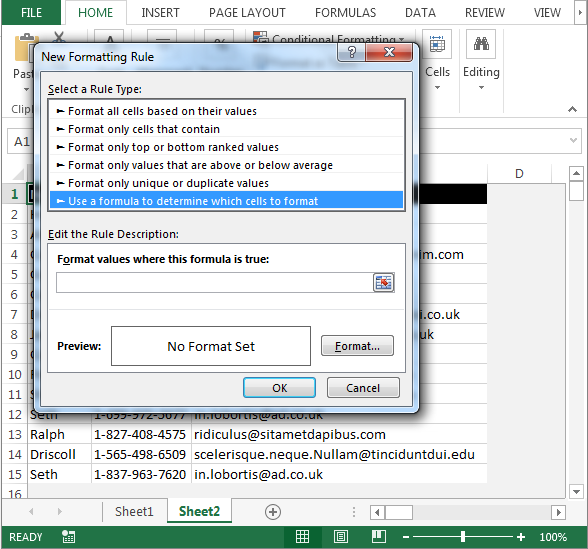Click the zoom slider handle
This screenshot has width=588, height=549.
pyautogui.click(x=463, y=537)
